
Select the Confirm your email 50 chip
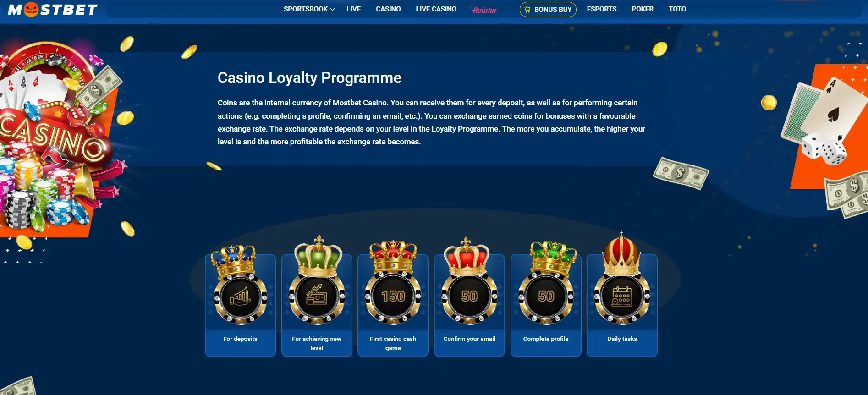(469, 298)
